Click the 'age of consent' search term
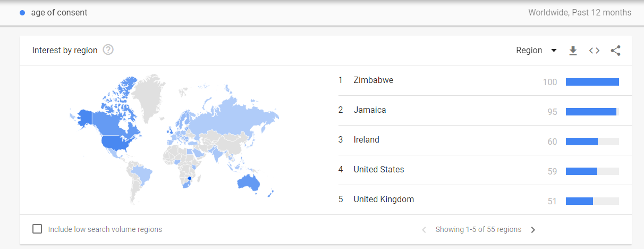Image resolution: width=644 pixels, height=249 pixels. (59, 13)
